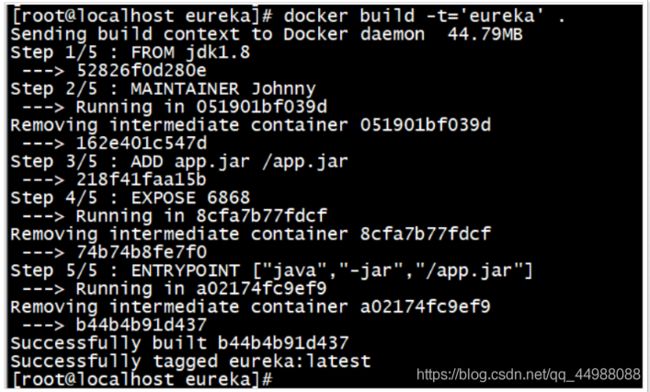
Task: Click 'Removing intermediate container a02174fc9ef9' line
Action: pos(251,307)
